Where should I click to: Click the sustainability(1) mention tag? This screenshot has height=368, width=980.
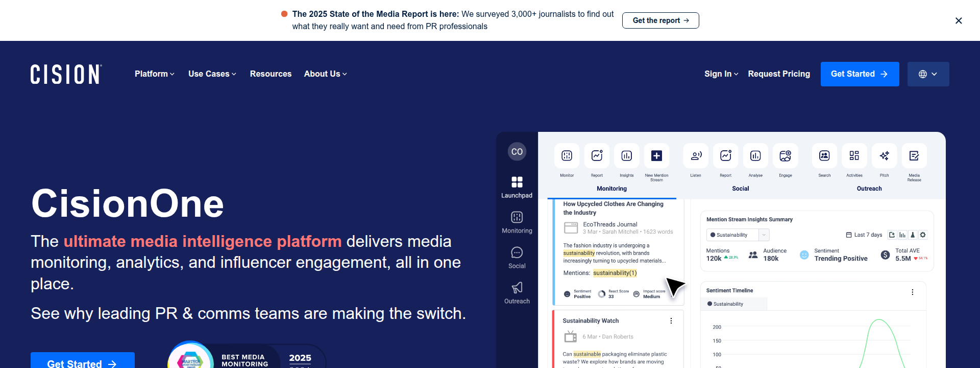point(615,273)
